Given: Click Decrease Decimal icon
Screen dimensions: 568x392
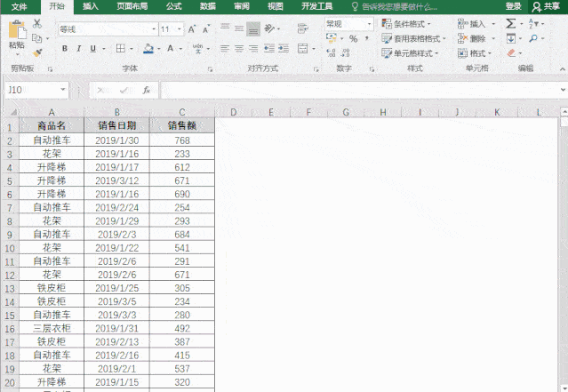Looking at the screenshot, I should 346,53.
